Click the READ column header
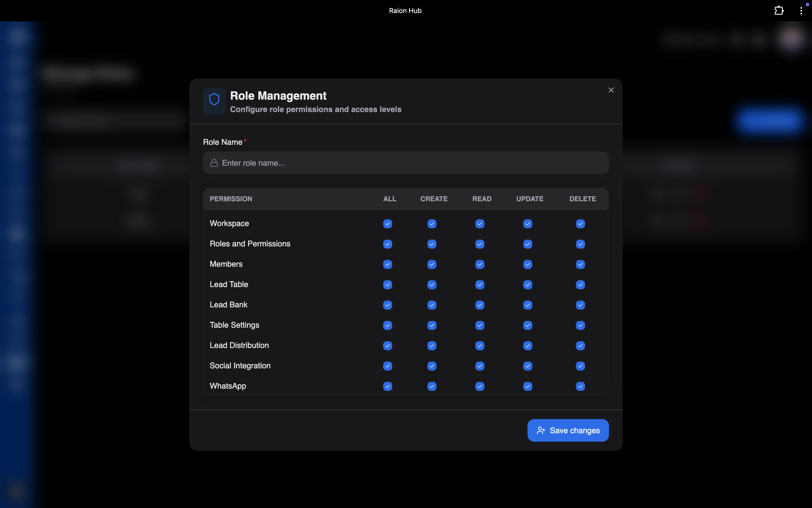Image resolution: width=812 pixels, height=508 pixels. coord(482,199)
